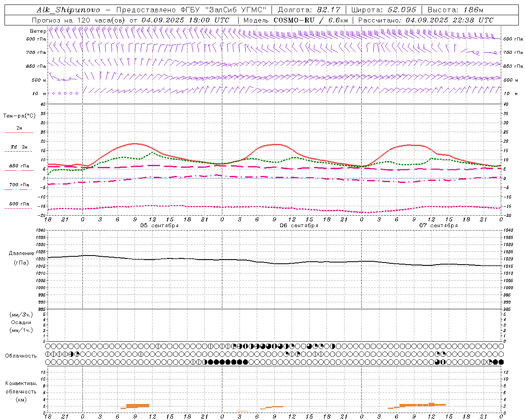
Task: Click the Рассчитано: 04.09.2025 22:38 UTC timestamp
Action: tap(426, 20)
